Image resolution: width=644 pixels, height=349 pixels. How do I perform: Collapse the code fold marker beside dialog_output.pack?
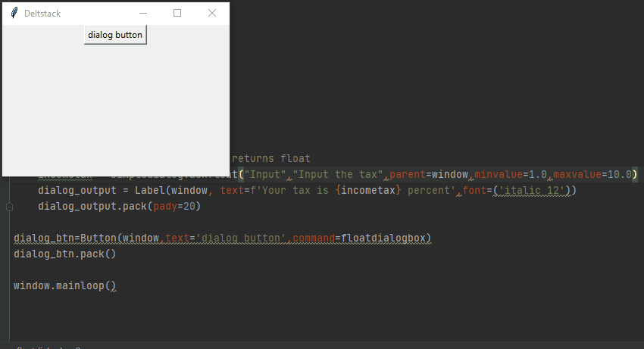point(9,206)
